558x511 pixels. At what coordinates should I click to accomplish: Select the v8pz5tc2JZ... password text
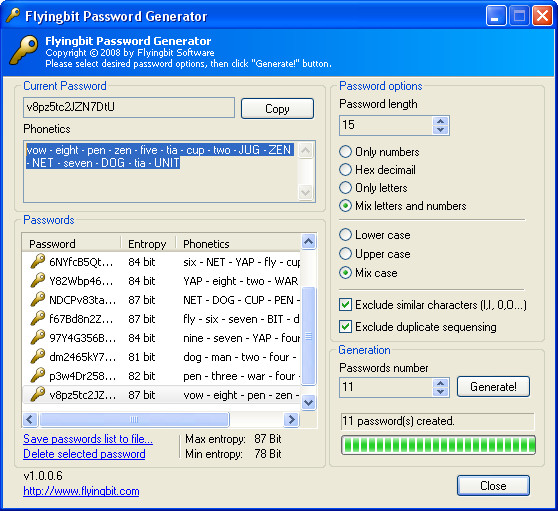tap(83, 395)
